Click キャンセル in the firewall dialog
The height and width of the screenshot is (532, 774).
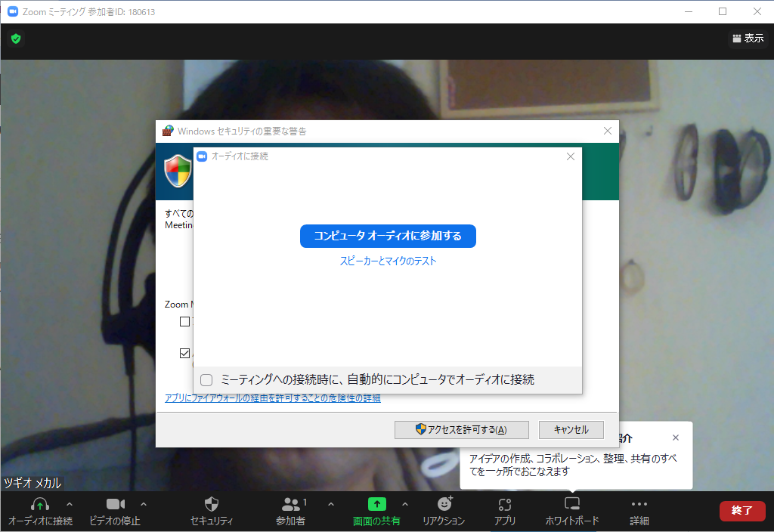pos(571,430)
